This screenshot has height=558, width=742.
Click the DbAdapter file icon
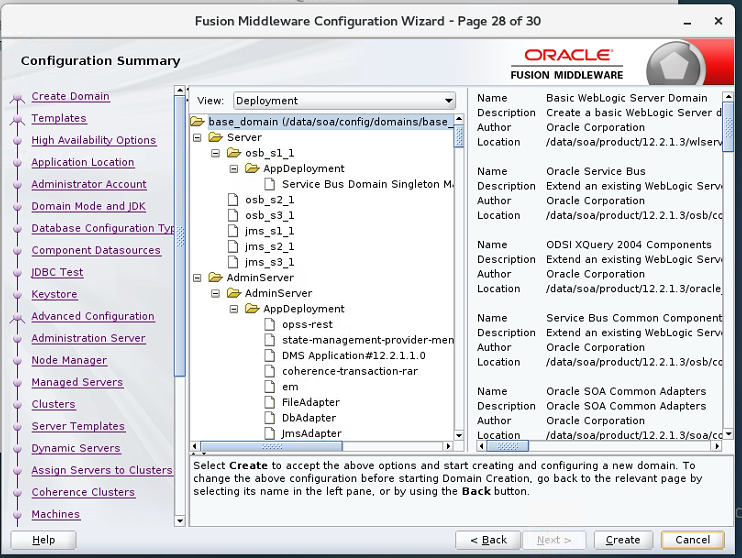point(270,418)
